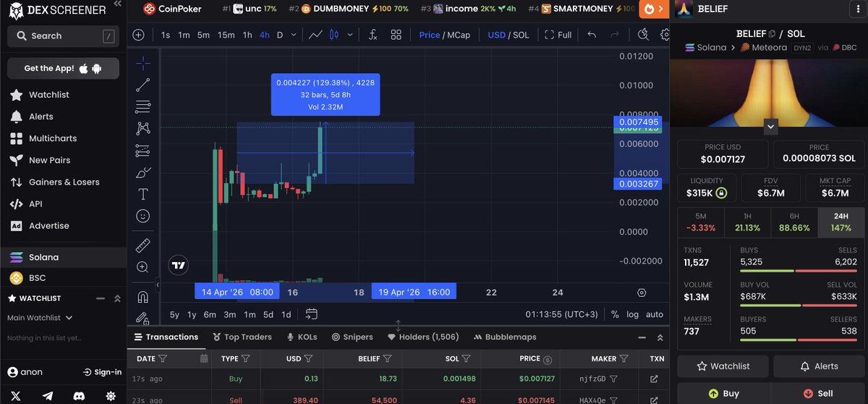
Task: Open the indicators fx menu
Action: click(373, 35)
